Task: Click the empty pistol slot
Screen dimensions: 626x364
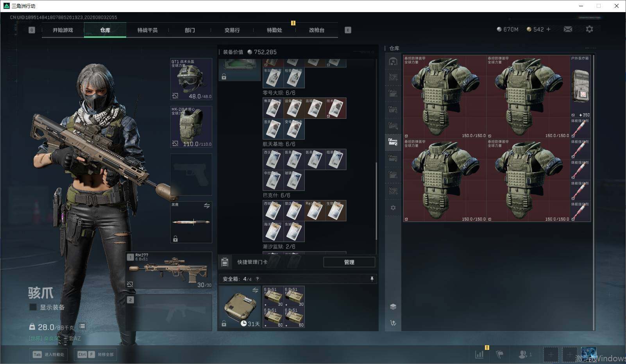Action: (x=191, y=175)
